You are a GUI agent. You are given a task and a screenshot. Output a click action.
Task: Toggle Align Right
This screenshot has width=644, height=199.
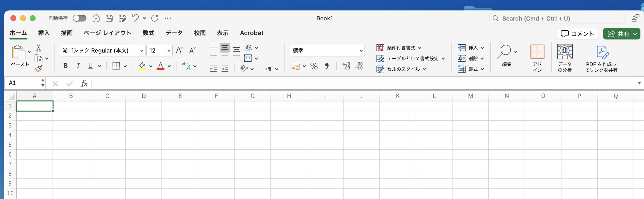(236, 58)
